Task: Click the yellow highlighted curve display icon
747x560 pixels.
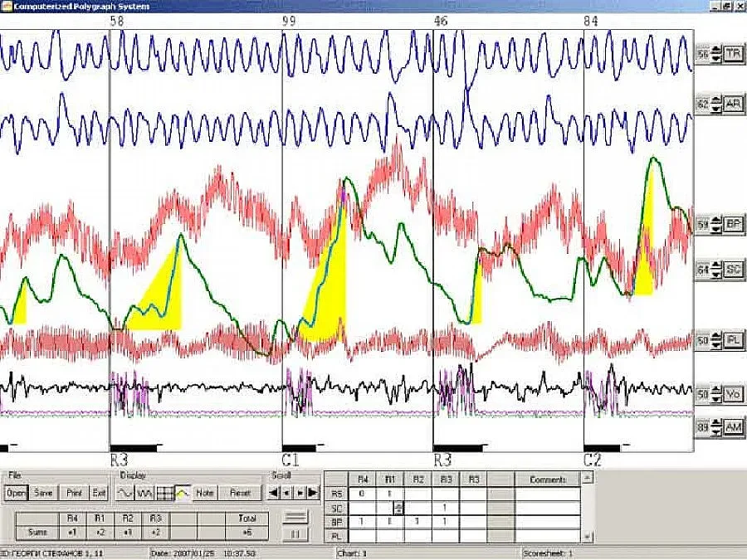Action: click(183, 492)
